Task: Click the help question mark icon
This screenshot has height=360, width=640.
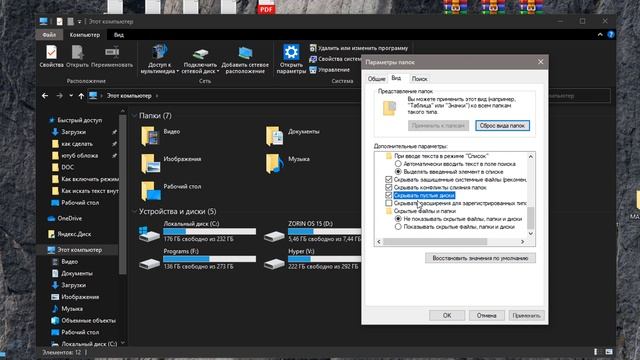Action: (x=611, y=35)
